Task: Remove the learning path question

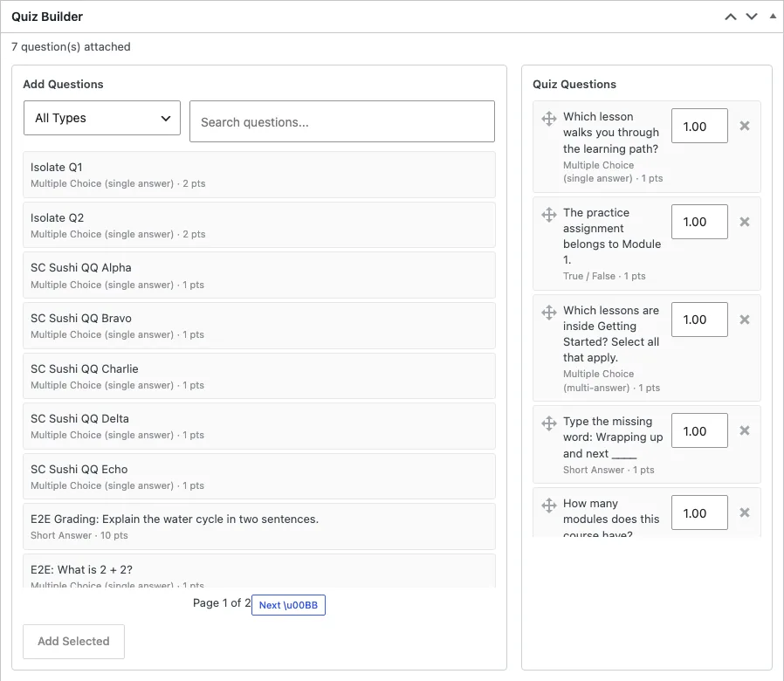Action: (x=745, y=126)
